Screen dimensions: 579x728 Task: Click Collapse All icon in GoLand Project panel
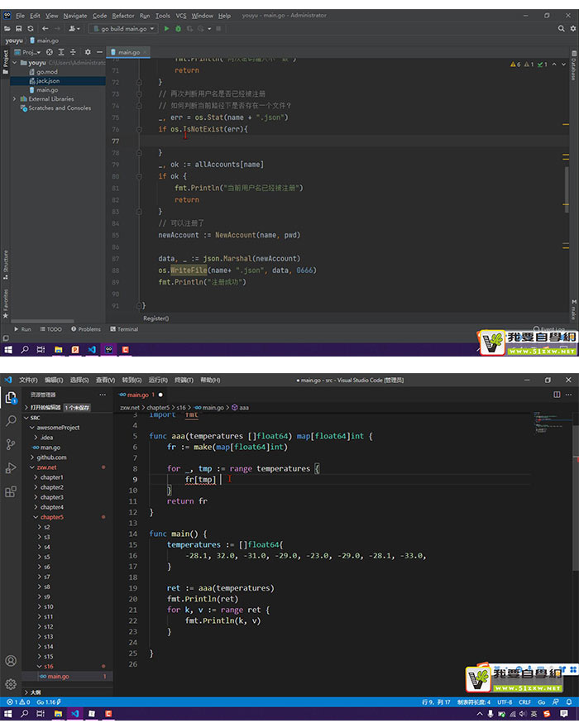coord(73,52)
